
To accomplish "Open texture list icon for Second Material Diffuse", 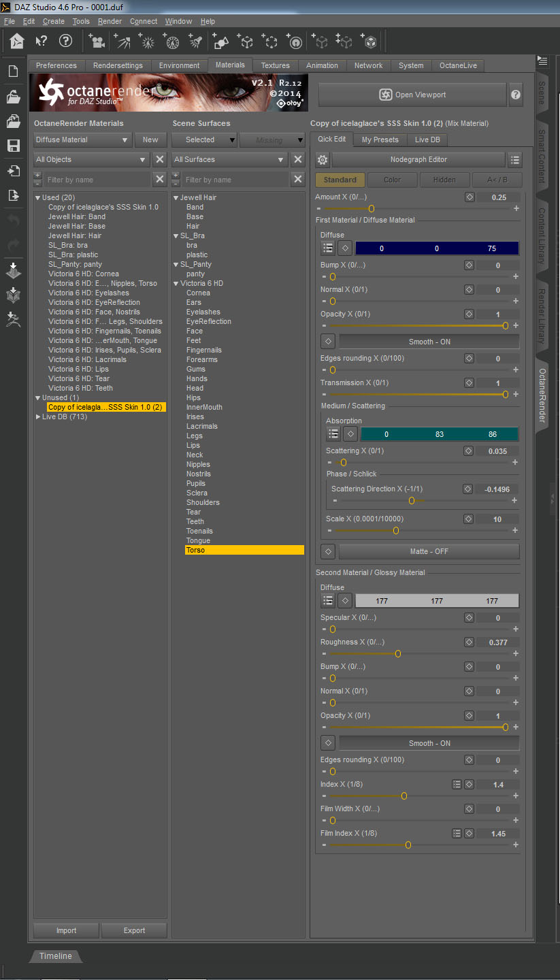I will 328,600.
